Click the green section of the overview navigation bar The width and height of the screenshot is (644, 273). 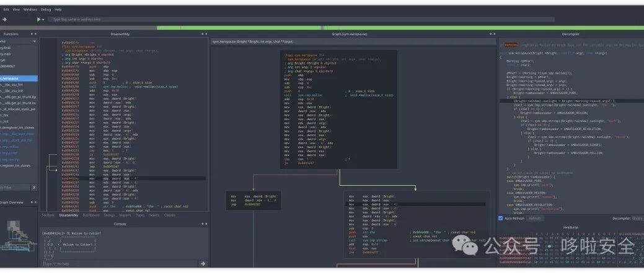400,28
